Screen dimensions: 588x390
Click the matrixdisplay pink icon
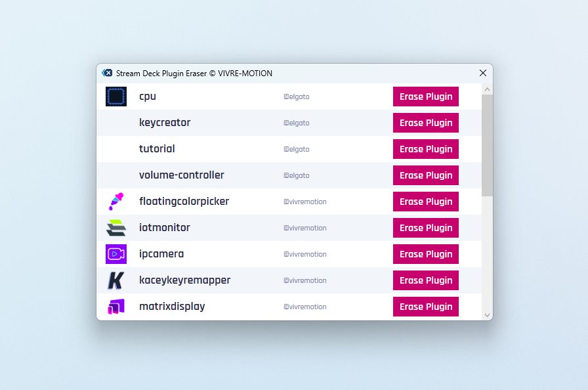click(x=116, y=307)
